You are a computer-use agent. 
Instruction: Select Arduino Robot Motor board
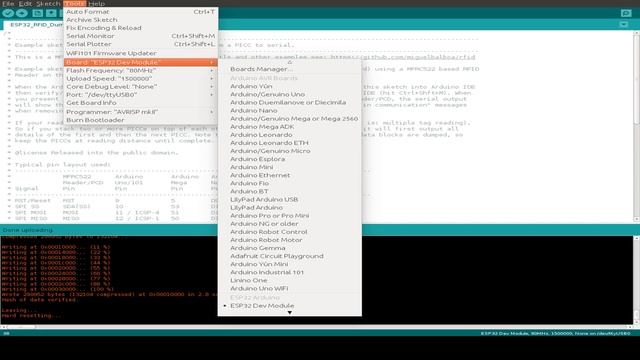289,240
